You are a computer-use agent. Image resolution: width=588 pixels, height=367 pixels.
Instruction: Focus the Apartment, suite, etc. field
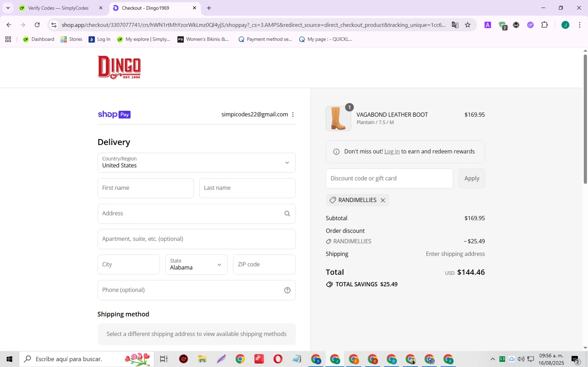pos(196,239)
